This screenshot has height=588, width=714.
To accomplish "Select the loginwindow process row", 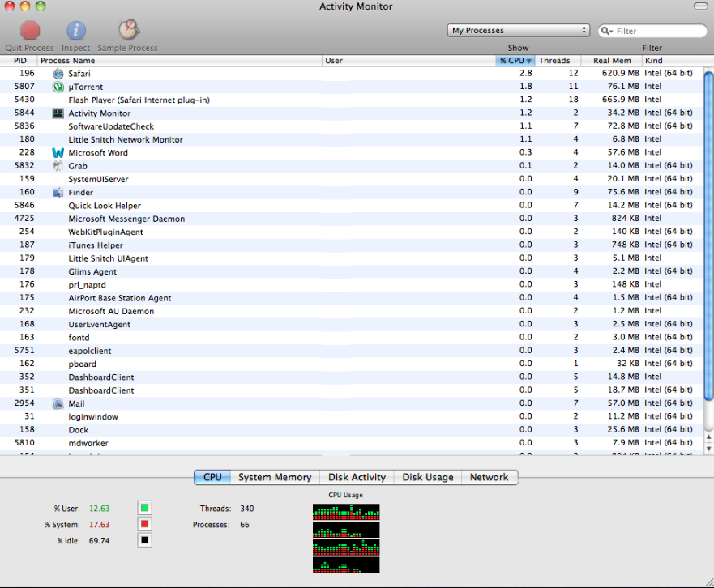I will pyautogui.click(x=351, y=417).
